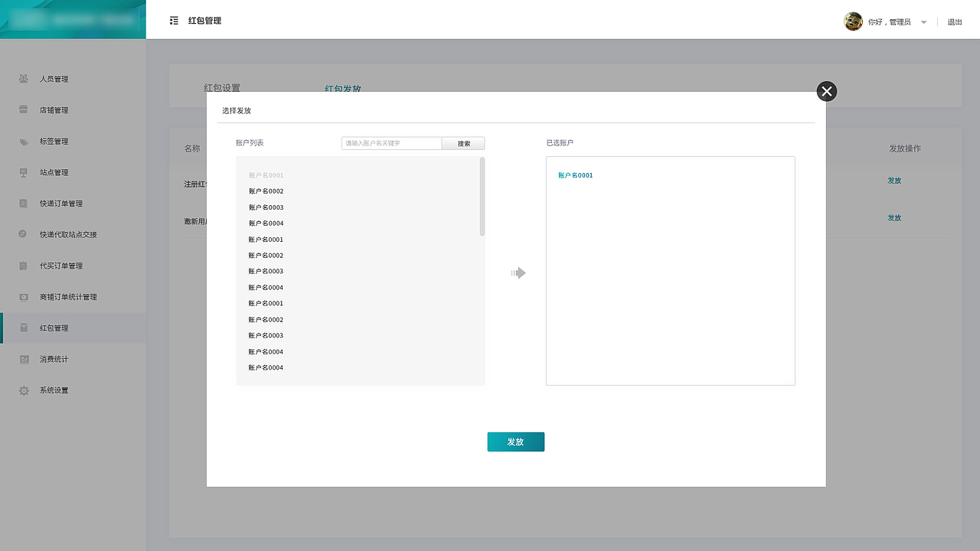The height and width of the screenshot is (551, 980).
Task: Select first 账户名0002 in account list
Action: pos(266,191)
